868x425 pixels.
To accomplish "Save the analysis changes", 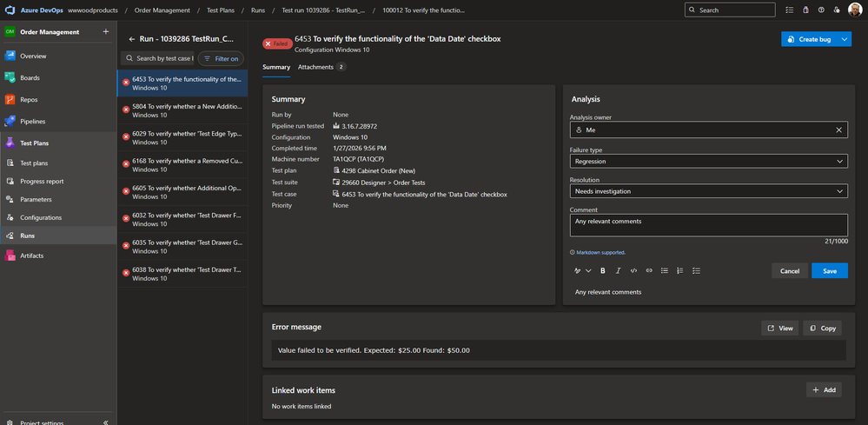I will click(829, 271).
